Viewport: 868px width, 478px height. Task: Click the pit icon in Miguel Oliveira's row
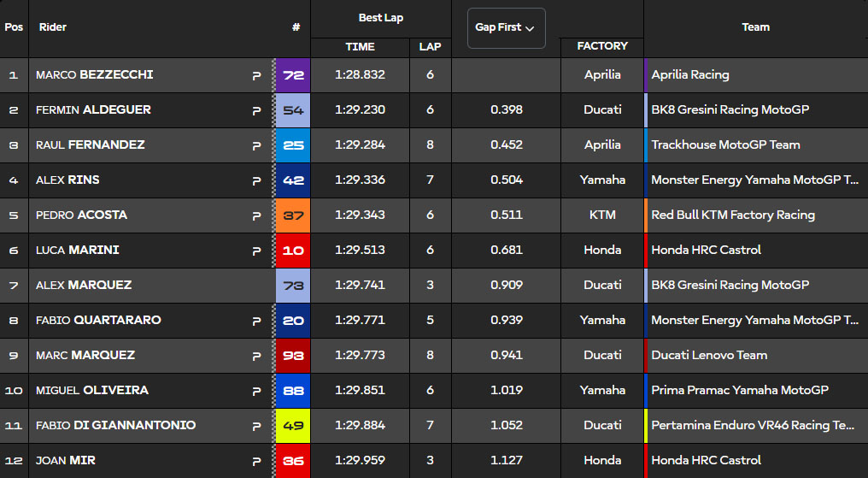[256, 391]
